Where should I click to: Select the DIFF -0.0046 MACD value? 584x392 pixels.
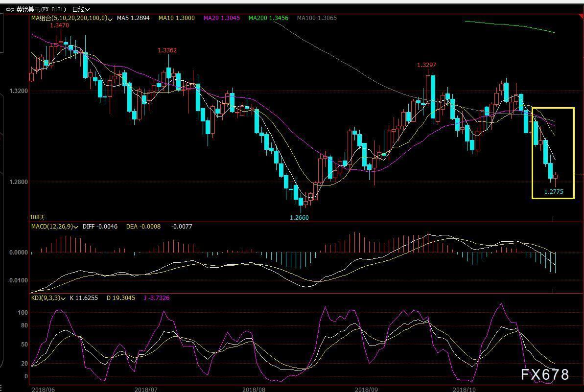click(100, 227)
